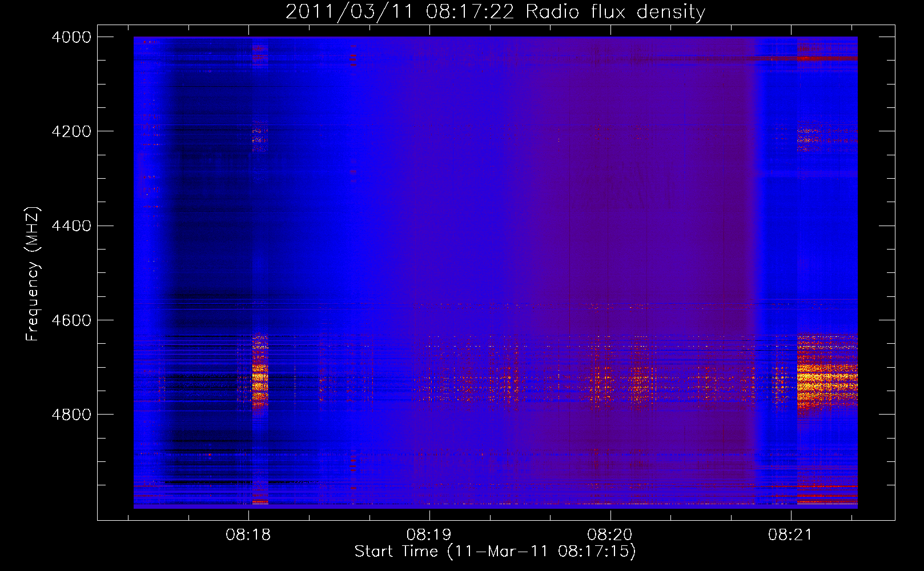Click the 4400 frequency tick label
This screenshot has width=924, height=571.
[x=71, y=226]
